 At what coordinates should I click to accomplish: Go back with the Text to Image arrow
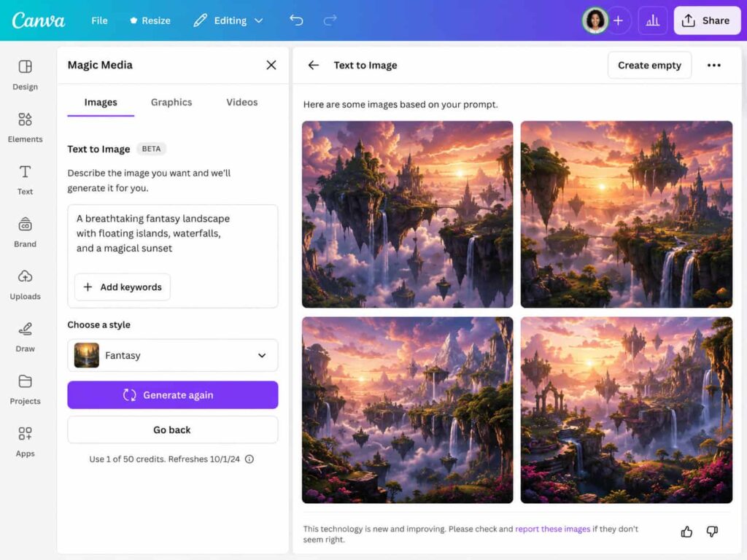(x=313, y=65)
